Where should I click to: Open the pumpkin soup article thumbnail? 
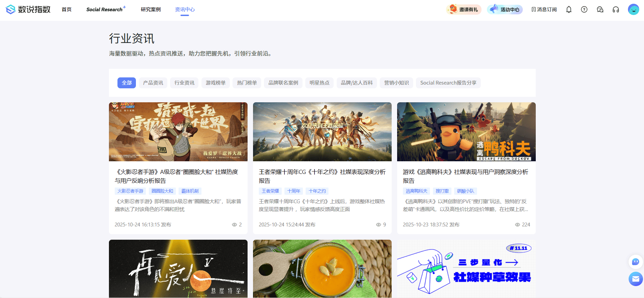click(322, 269)
